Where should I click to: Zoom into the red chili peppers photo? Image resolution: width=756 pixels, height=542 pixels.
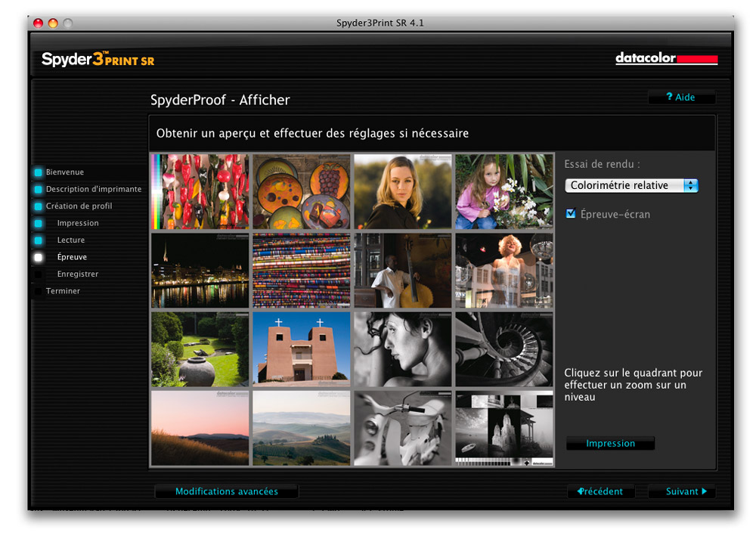click(x=200, y=191)
